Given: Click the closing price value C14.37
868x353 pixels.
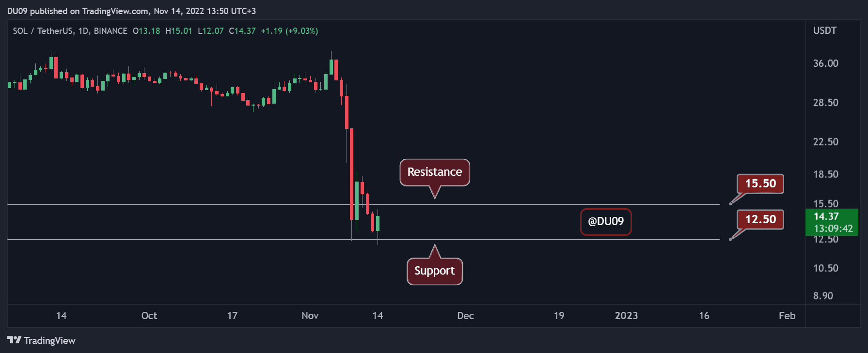Looking at the screenshot, I should [x=242, y=31].
